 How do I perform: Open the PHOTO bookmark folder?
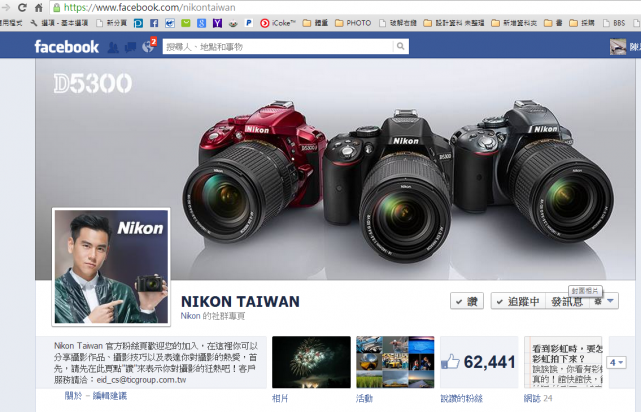point(353,23)
